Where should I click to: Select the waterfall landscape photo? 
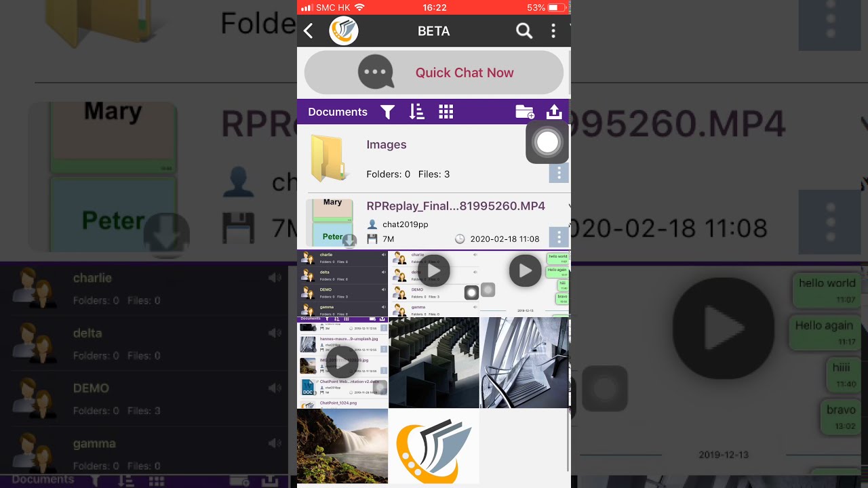tap(342, 446)
